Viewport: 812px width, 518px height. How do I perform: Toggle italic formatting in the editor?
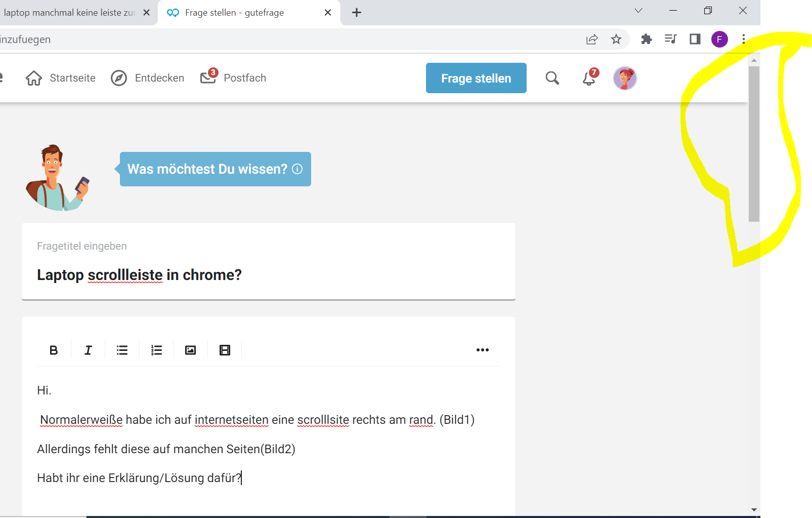88,349
